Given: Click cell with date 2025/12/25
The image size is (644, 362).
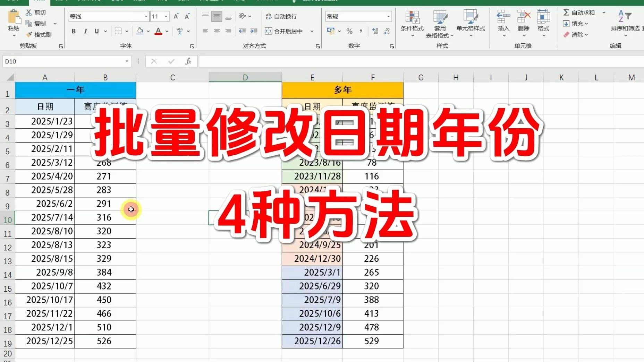Looking at the screenshot, I should 45,341.
